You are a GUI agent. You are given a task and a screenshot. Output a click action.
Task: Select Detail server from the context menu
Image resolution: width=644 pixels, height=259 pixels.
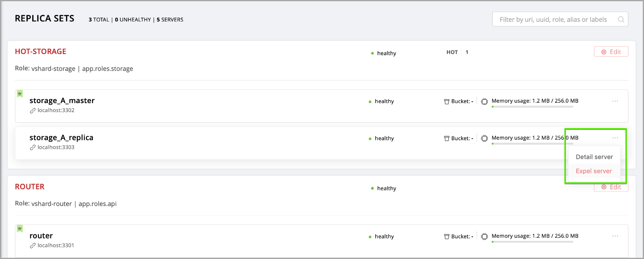594,157
